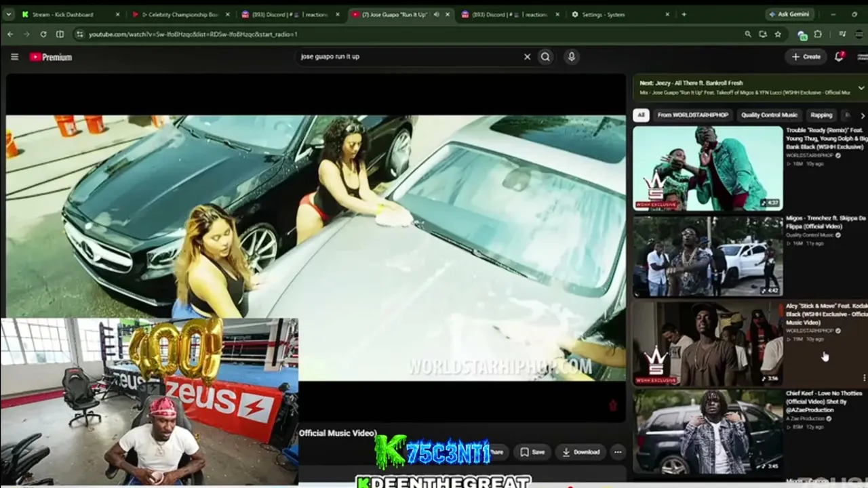Open Trouble "Ready (Remix)" video title
This screenshot has width=868, height=488.
click(827, 138)
